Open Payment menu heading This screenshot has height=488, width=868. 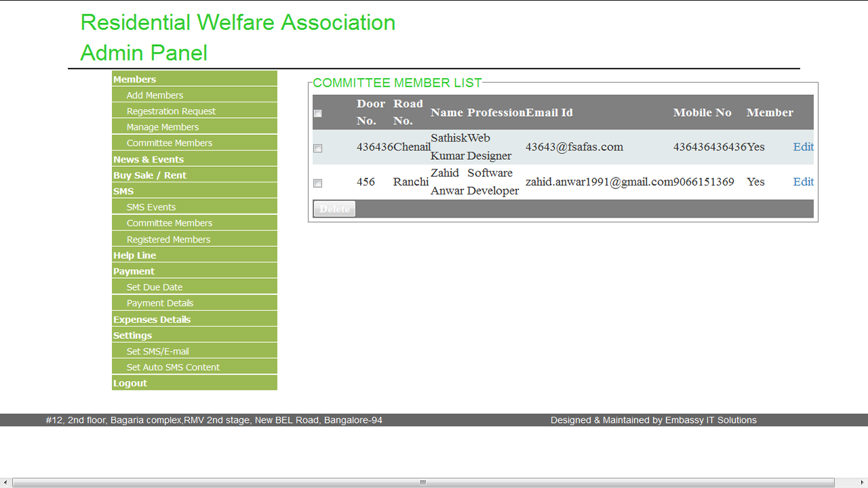[195, 271]
